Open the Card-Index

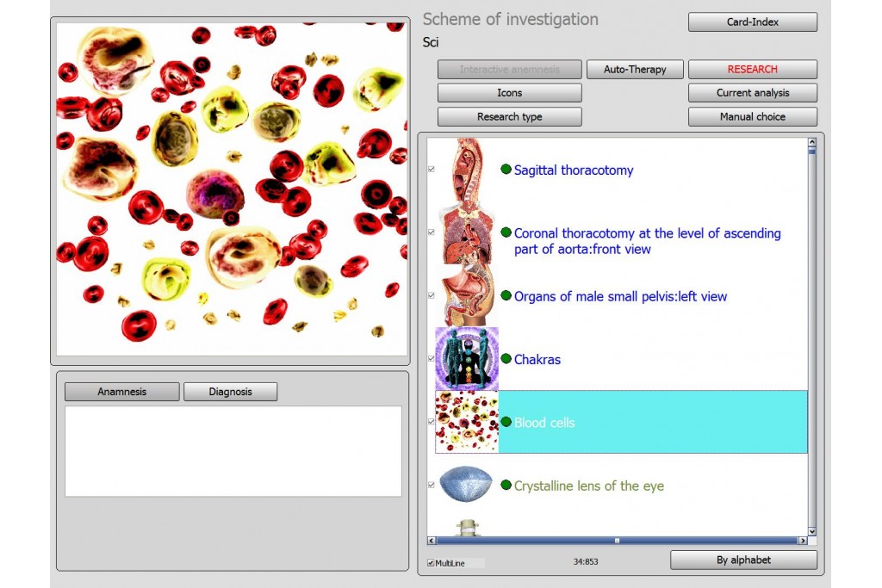[752, 22]
